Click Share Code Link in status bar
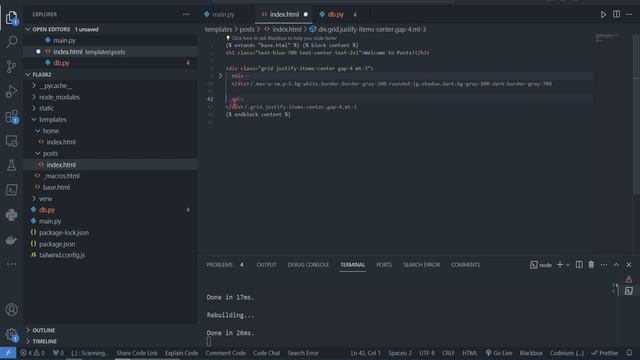The width and height of the screenshot is (640, 360). (137, 353)
